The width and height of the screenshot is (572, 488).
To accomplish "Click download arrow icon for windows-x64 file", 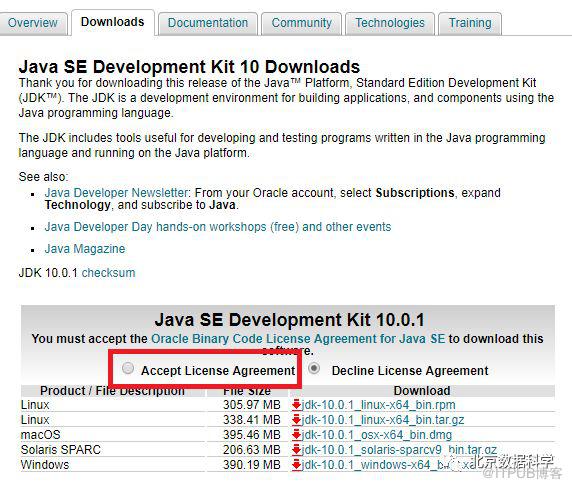I will click(296, 464).
